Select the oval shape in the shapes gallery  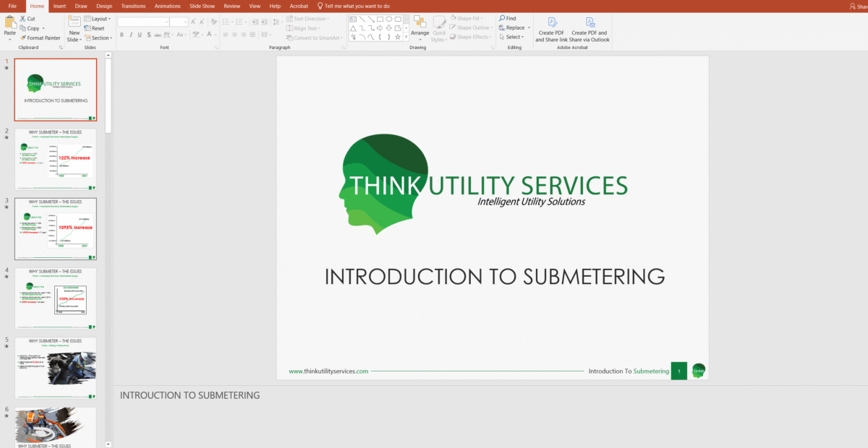click(389, 19)
